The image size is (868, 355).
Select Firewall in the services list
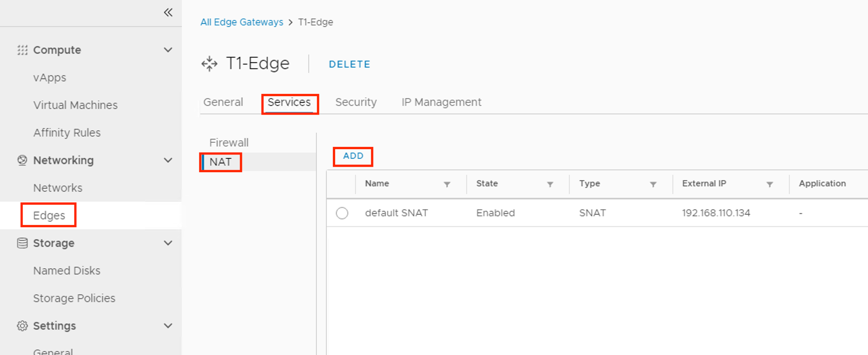(x=229, y=143)
